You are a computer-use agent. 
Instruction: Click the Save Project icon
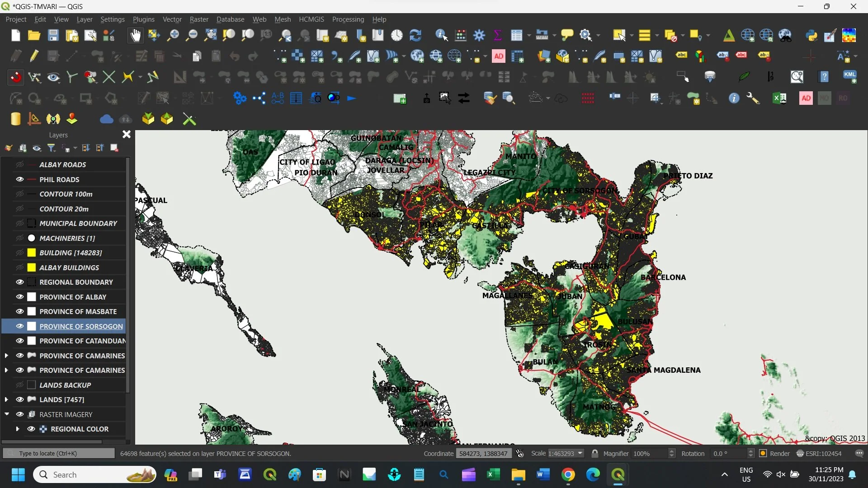click(53, 35)
